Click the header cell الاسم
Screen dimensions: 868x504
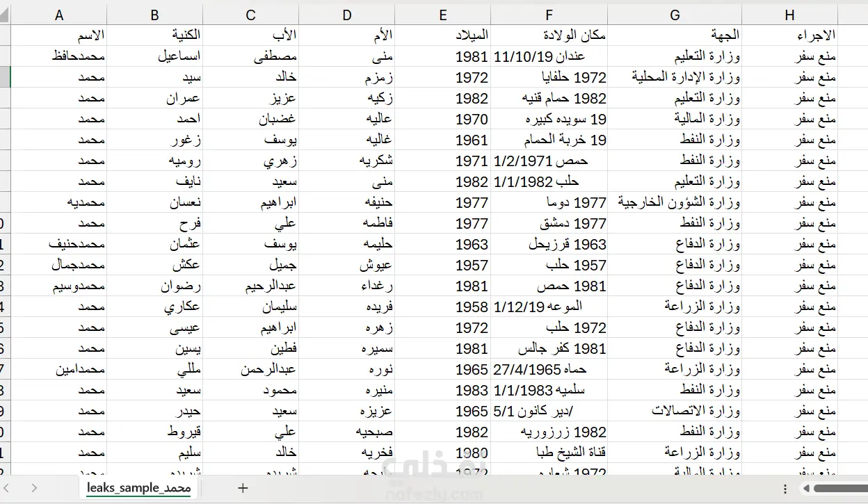tap(59, 35)
